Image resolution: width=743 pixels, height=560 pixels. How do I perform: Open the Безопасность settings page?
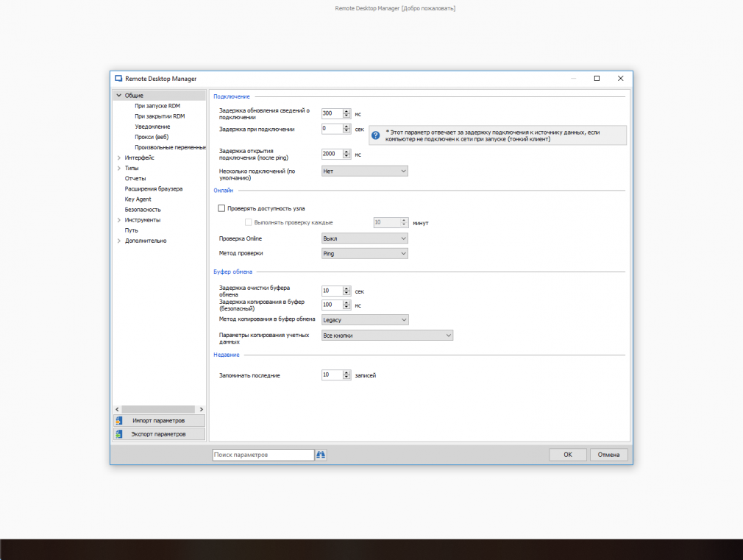143,210
